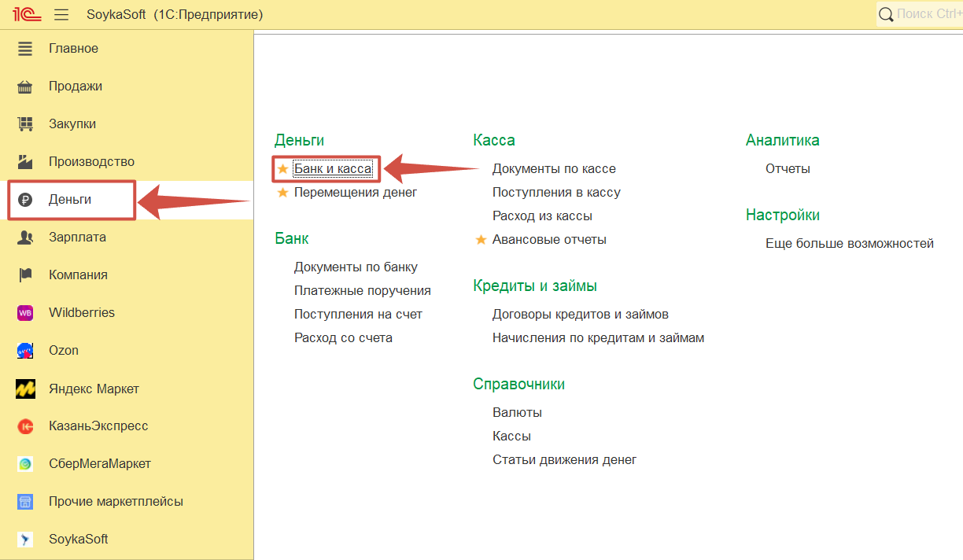The image size is (963, 560).
Task: Click the КазаньЭкспресс logo icon
Action: pyautogui.click(x=25, y=426)
